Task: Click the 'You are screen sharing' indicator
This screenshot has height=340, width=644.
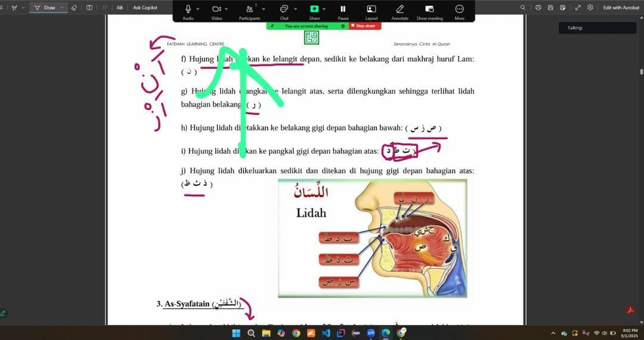Action: (306, 26)
